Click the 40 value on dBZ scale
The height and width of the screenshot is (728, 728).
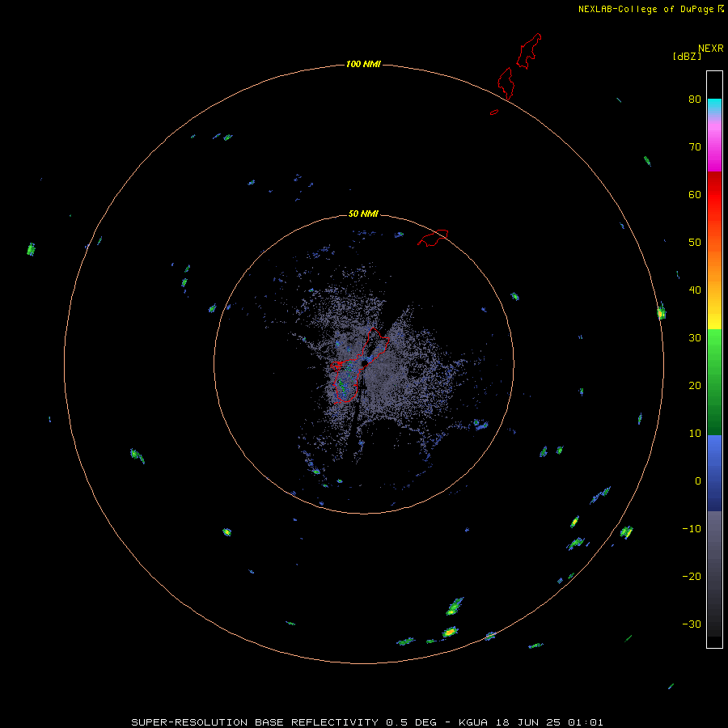click(695, 290)
